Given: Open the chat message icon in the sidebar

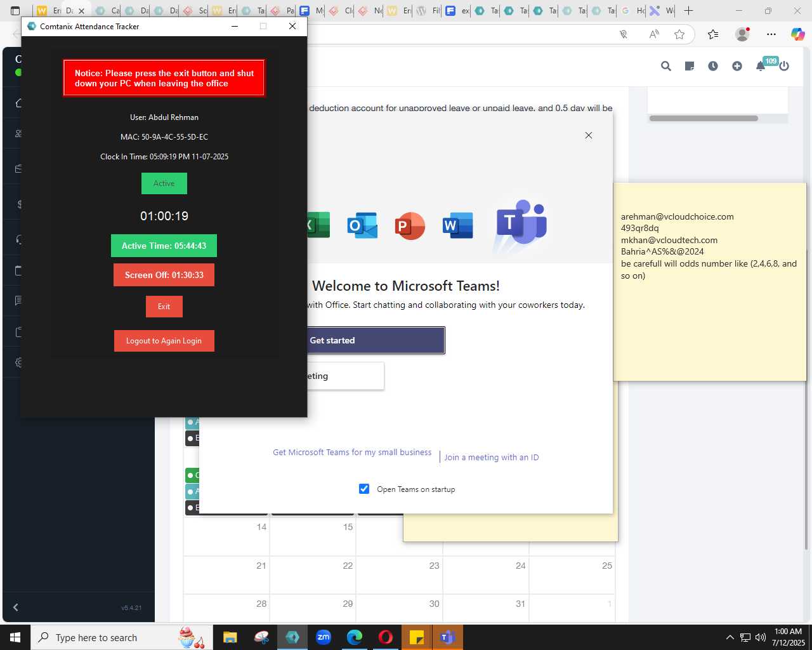Looking at the screenshot, I should click(x=19, y=300).
